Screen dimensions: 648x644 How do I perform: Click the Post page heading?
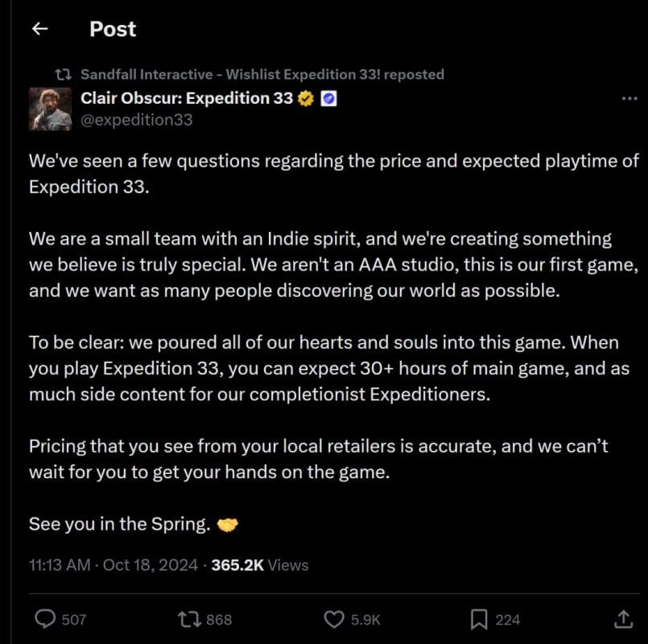[x=113, y=29]
